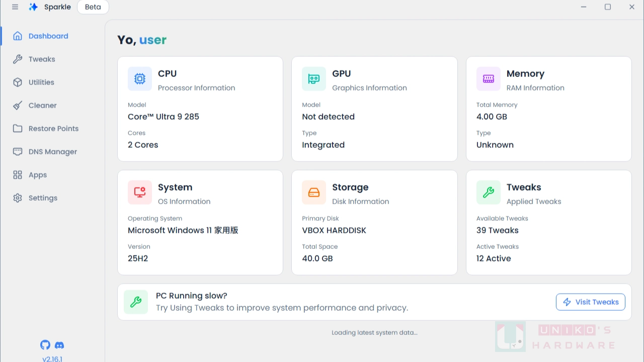The image size is (644, 362).
Task: Click the Sparkle logo star icon
Action: click(33, 7)
